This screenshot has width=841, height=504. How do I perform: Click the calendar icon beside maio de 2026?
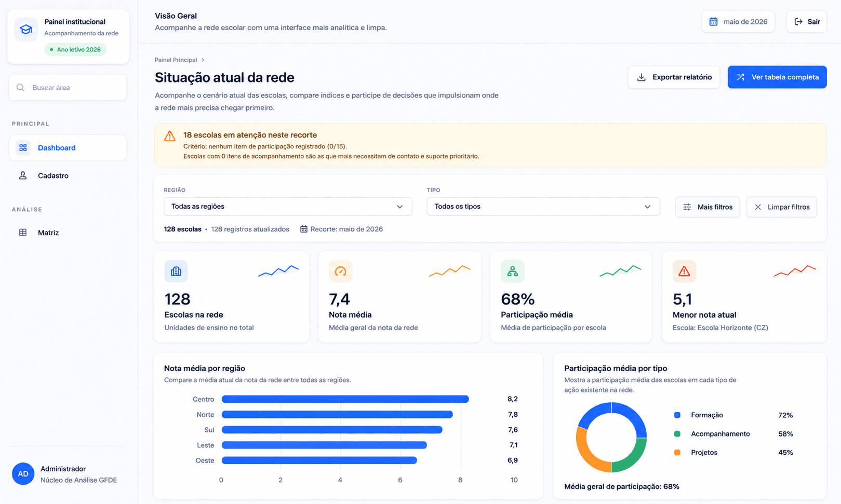point(714,22)
